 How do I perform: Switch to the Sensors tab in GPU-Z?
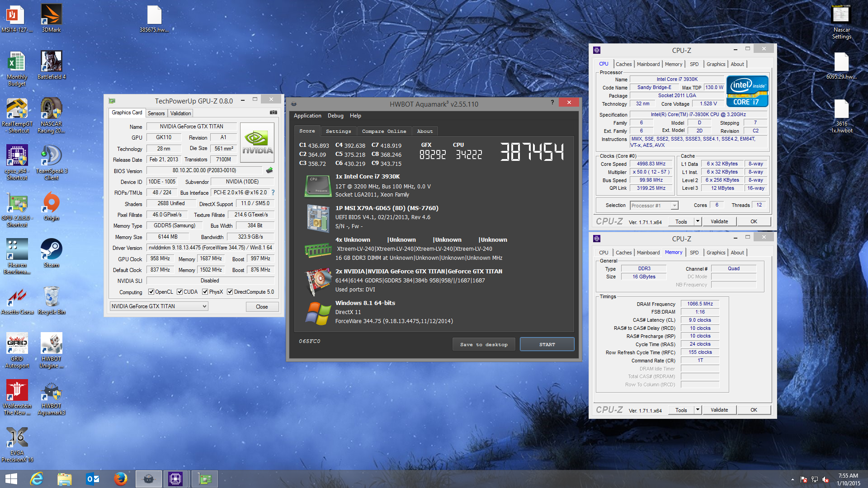tap(156, 113)
